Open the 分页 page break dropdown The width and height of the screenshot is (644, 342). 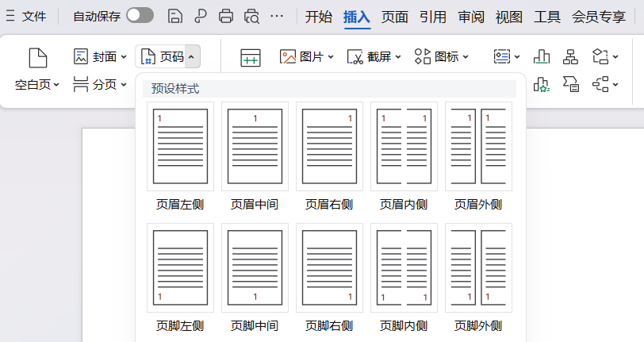pos(100,84)
